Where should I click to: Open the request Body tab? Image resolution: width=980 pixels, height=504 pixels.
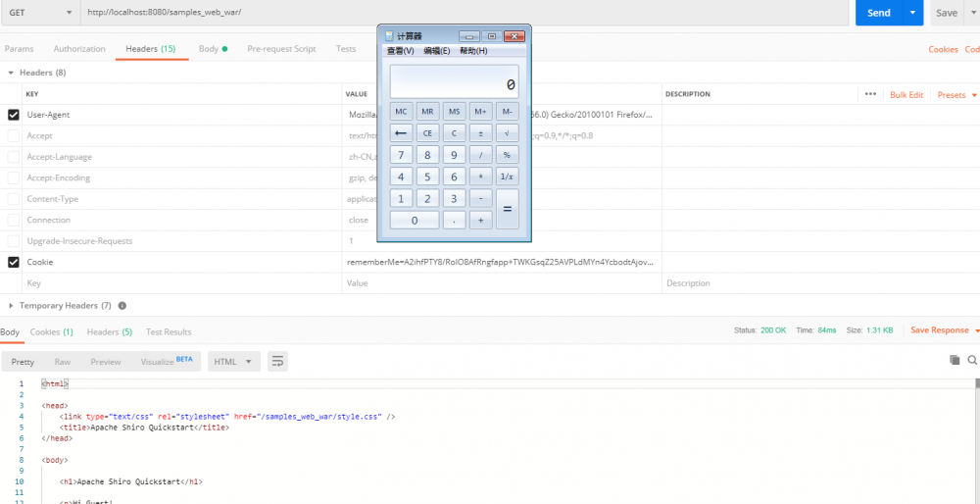pyautogui.click(x=213, y=49)
